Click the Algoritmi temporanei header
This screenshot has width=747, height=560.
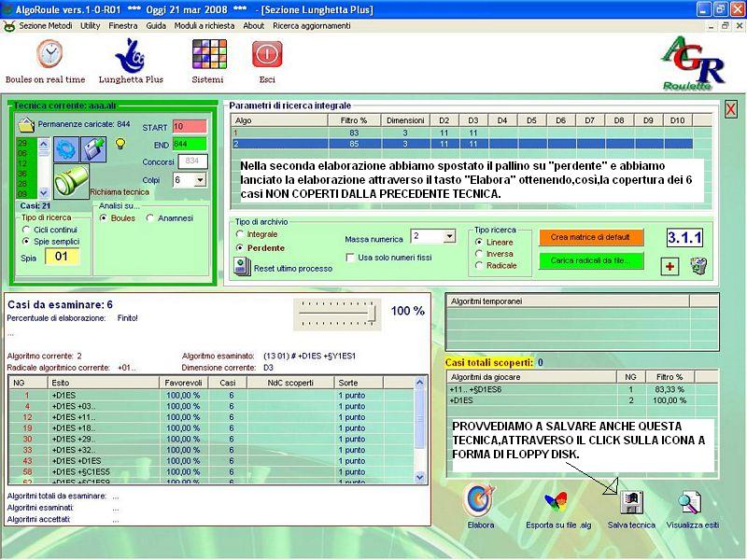coord(568,301)
